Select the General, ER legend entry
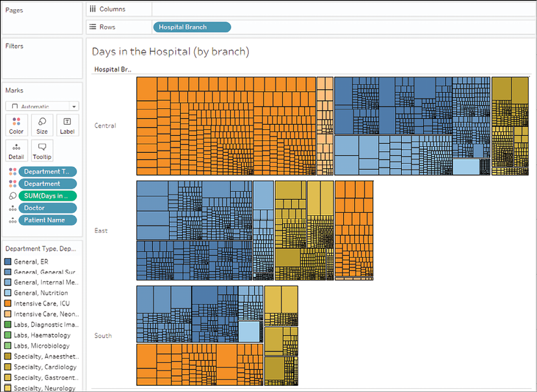This screenshot has height=392, width=537. (x=32, y=261)
